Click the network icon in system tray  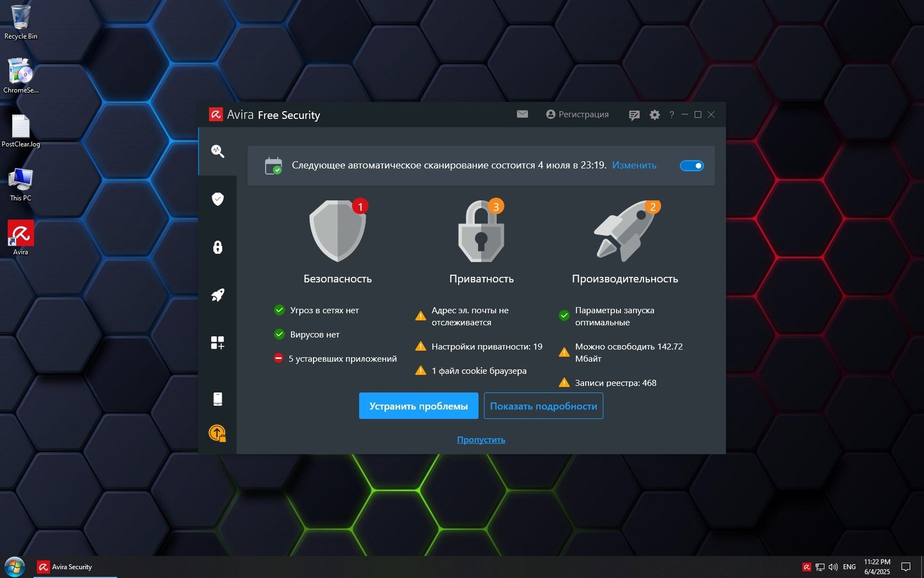pyautogui.click(x=820, y=567)
